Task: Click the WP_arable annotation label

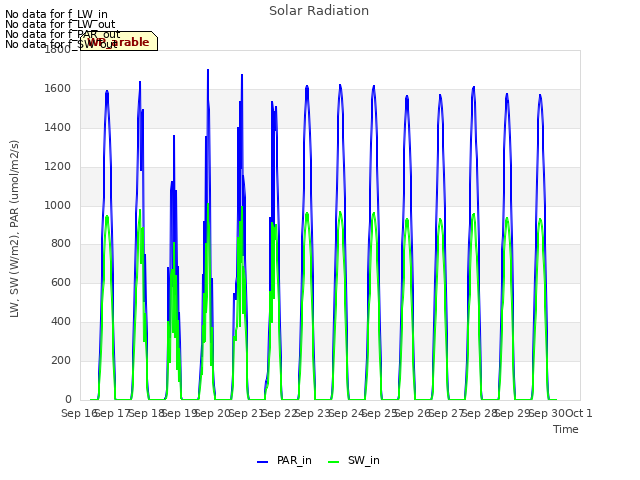Action: (x=119, y=41)
